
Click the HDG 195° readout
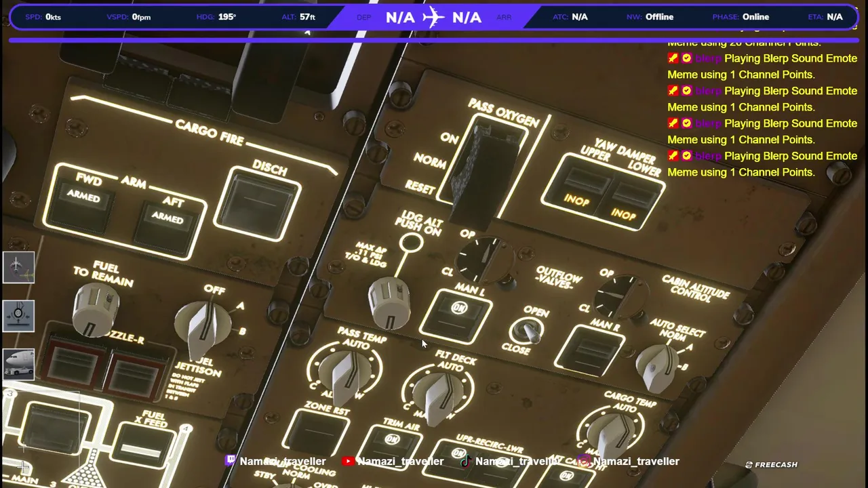pos(216,17)
